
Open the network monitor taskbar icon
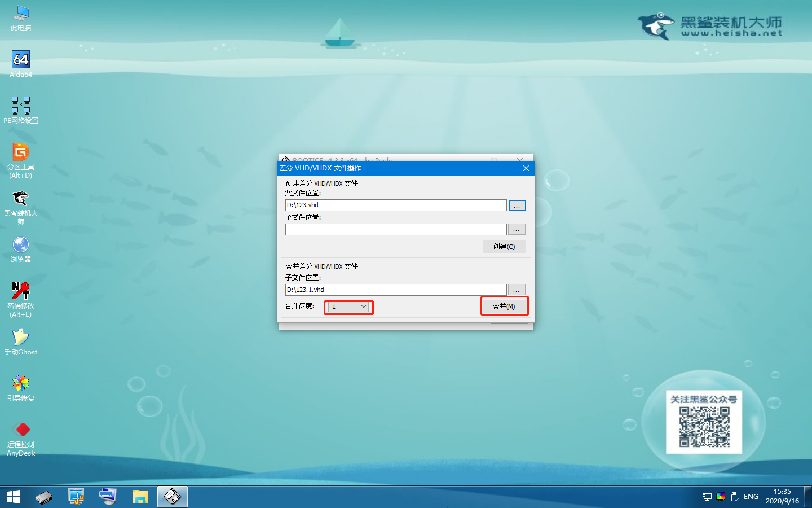[x=76, y=497]
